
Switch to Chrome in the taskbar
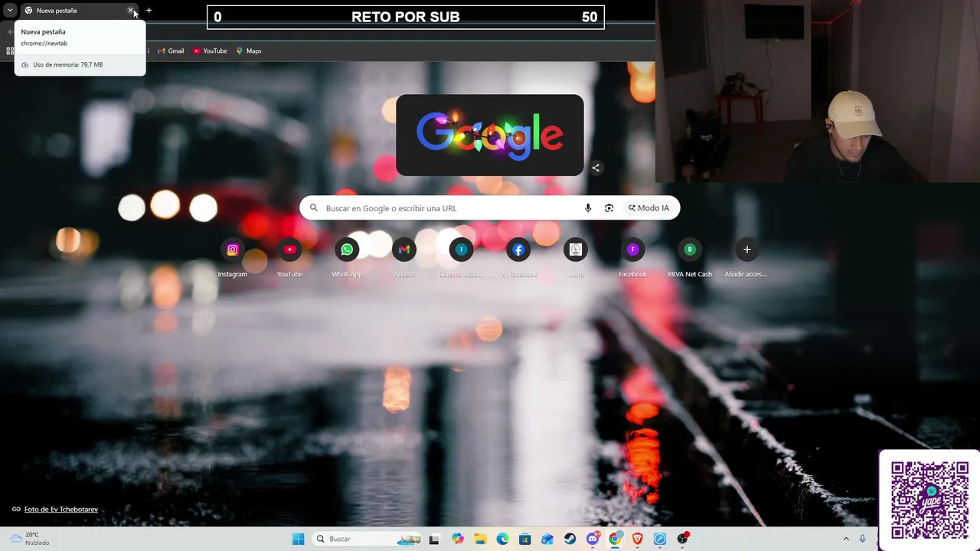point(615,539)
